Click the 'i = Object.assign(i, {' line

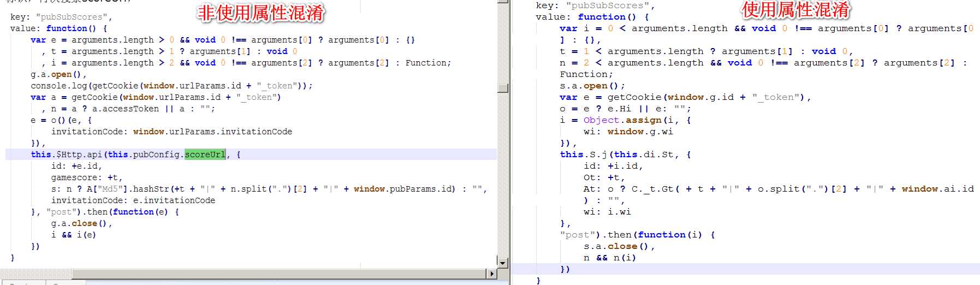click(x=626, y=120)
